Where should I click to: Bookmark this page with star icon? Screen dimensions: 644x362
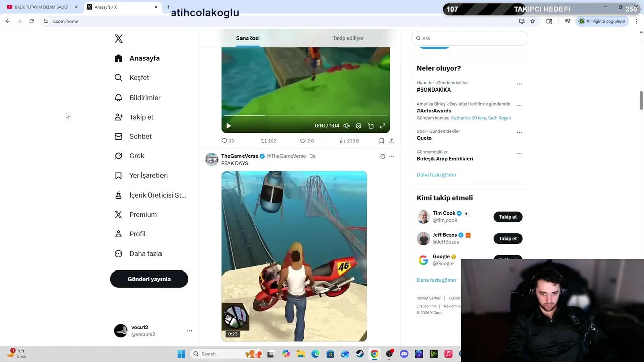(x=533, y=21)
